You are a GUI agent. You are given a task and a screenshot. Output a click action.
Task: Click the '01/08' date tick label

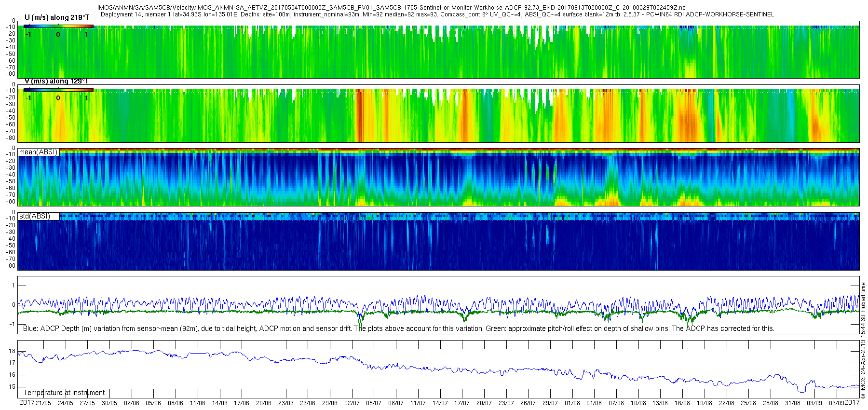(x=572, y=403)
